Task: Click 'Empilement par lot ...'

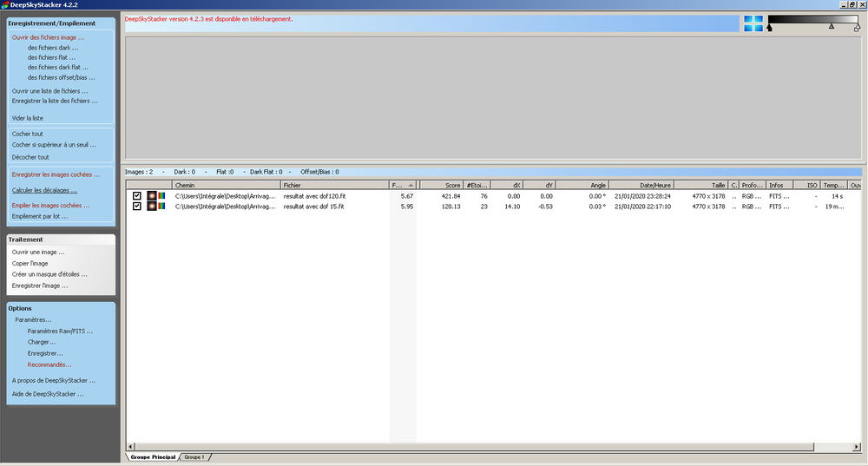Action: [x=40, y=216]
